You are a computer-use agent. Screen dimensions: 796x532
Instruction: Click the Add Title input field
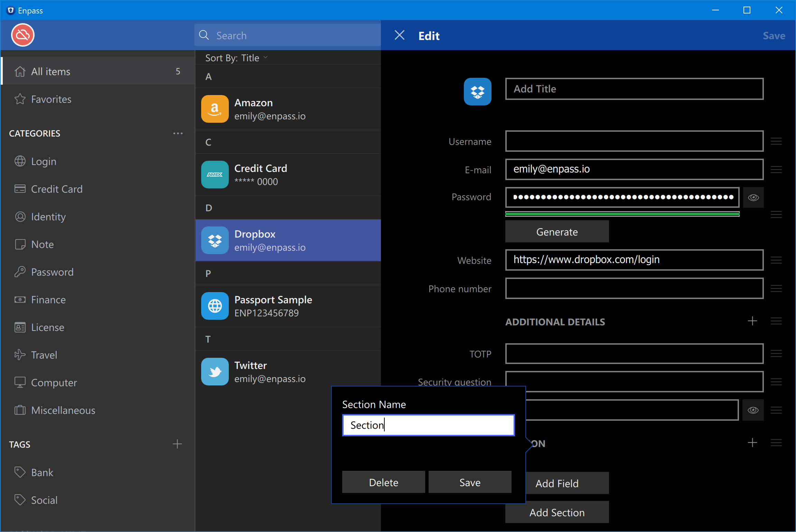tap(634, 89)
